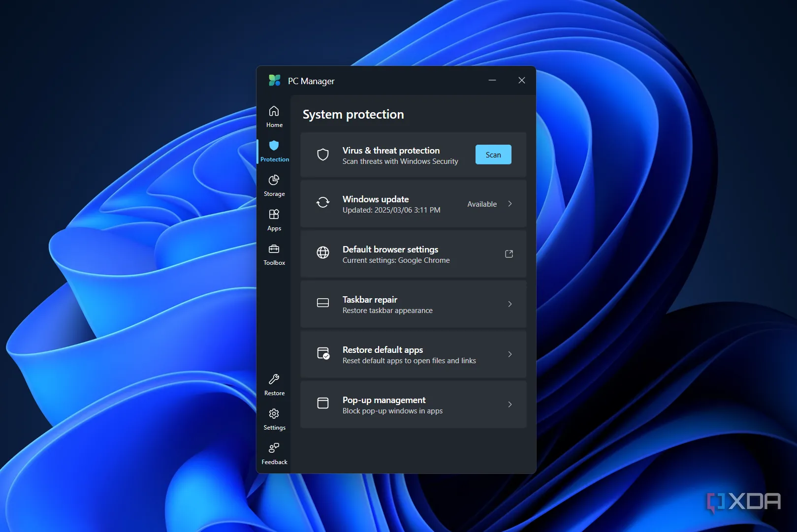
Task: Start a virus Scan
Action: (x=493, y=155)
